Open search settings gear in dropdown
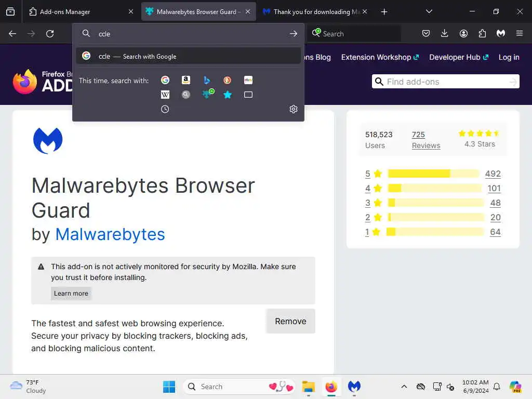This screenshot has height=399, width=532. pyautogui.click(x=294, y=109)
